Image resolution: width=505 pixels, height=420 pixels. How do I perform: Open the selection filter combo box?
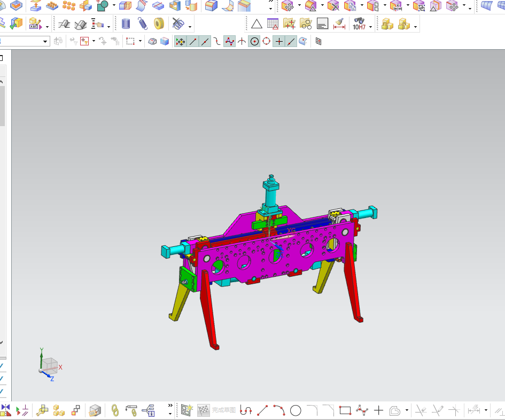[25, 41]
